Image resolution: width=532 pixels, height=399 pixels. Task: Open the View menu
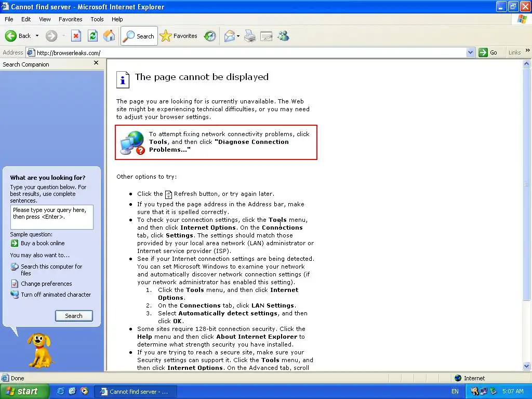[45, 19]
